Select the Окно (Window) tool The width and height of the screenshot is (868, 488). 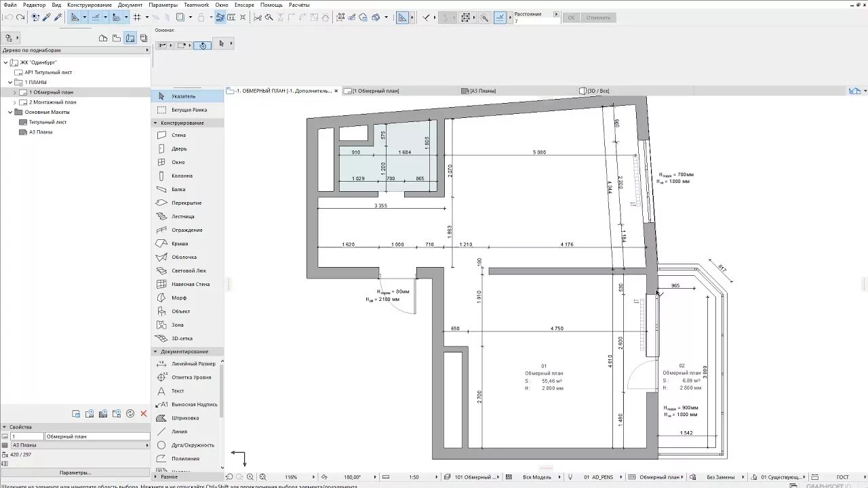tap(187, 162)
